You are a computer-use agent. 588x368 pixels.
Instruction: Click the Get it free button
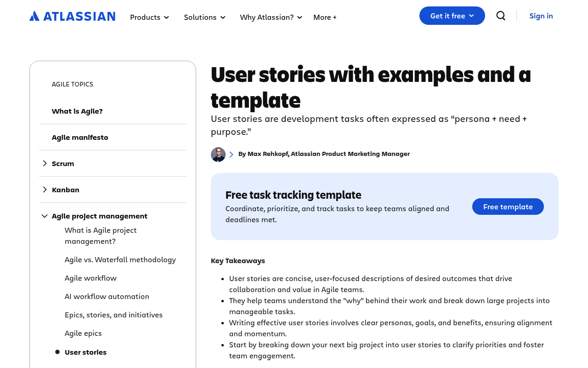(x=452, y=16)
